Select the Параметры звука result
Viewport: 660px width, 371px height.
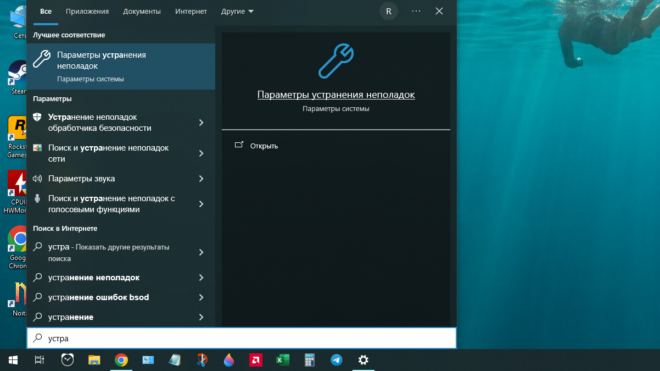pyautogui.click(x=121, y=179)
